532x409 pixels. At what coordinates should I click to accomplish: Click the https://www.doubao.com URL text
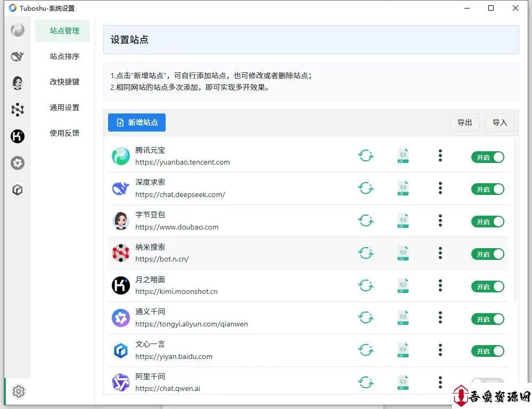click(177, 227)
